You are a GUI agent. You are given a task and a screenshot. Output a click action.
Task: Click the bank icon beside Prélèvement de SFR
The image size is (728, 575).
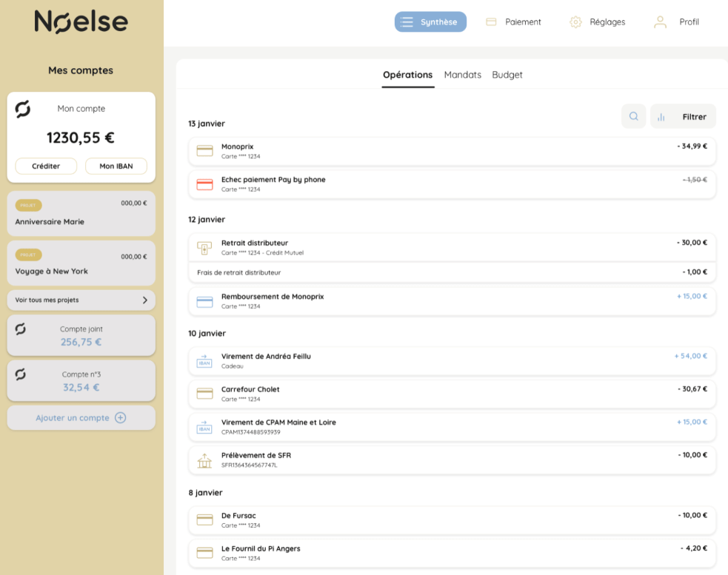click(x=204, y=460)
